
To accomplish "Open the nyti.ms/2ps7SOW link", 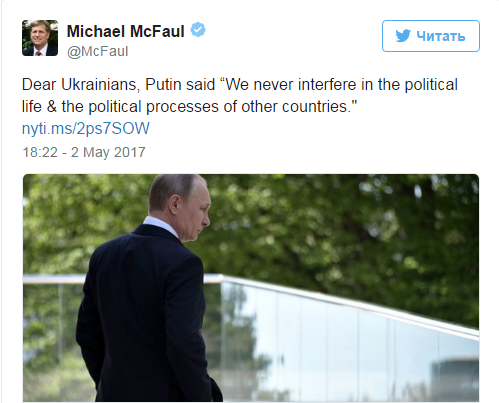I will click(x=86, y=128).
